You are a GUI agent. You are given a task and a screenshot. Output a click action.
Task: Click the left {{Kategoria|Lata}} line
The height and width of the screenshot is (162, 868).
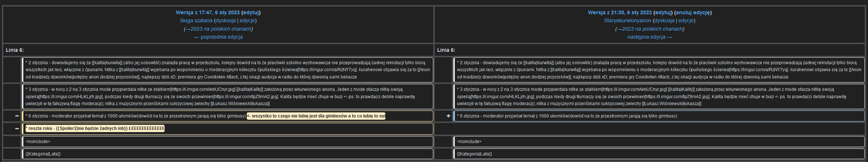[x=227, y=154]
